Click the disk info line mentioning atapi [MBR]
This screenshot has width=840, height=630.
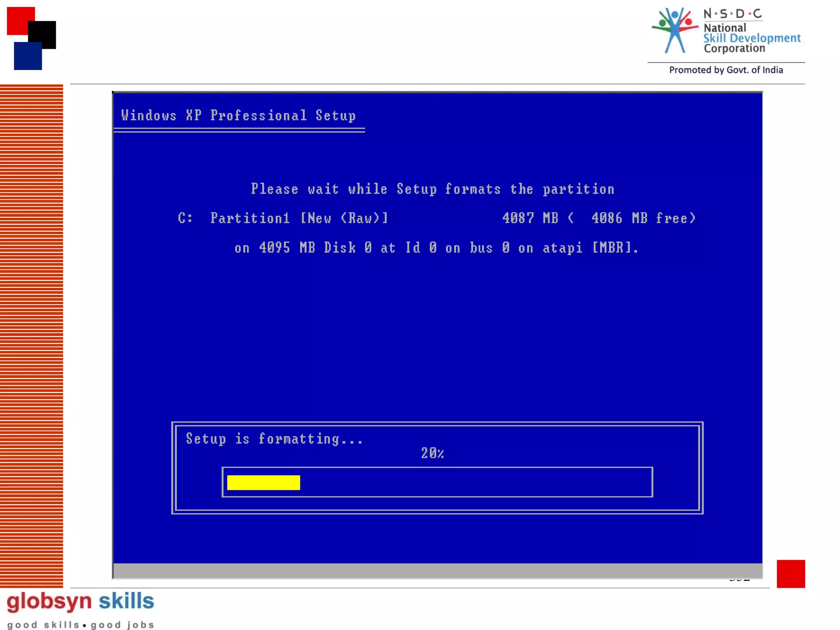pyautogui.click(x=436, y=248)
